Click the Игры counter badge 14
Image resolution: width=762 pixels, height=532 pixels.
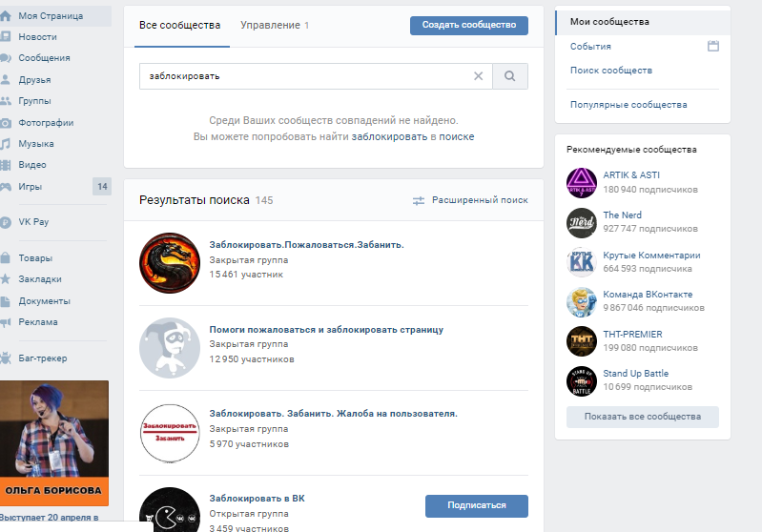coord(102,187)
